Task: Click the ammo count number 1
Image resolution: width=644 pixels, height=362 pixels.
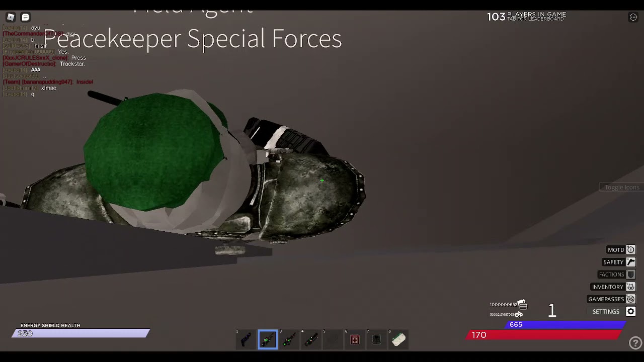Action: point(552,311)
